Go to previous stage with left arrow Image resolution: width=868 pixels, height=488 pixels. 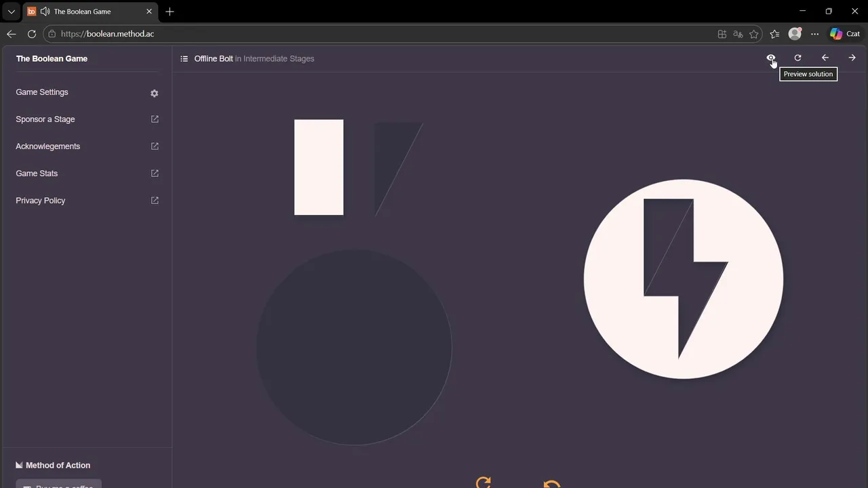point(825,58)
